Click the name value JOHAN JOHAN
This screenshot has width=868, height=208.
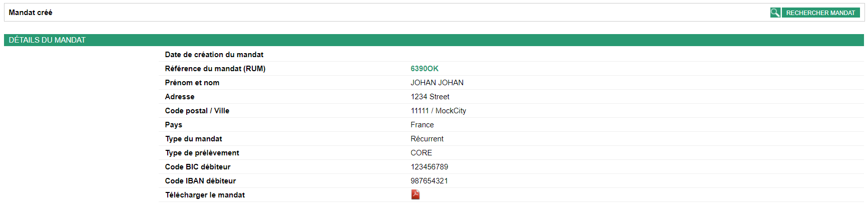click(x=437, y=83)
